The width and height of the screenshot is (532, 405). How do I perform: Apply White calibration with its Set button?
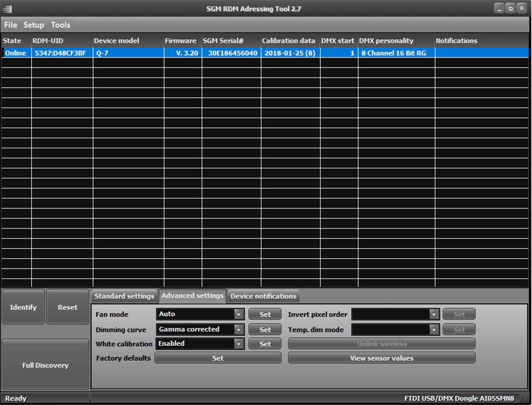coord(264,343)
